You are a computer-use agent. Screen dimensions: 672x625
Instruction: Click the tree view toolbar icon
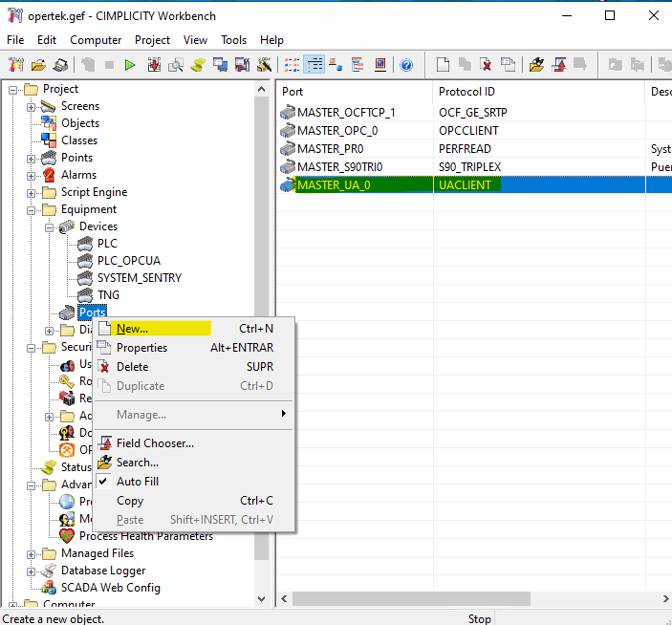tap(357, 65)
